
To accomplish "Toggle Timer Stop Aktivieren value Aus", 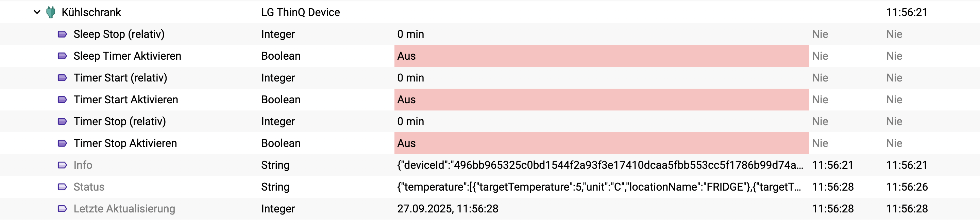I will click(x=601, y=143).
